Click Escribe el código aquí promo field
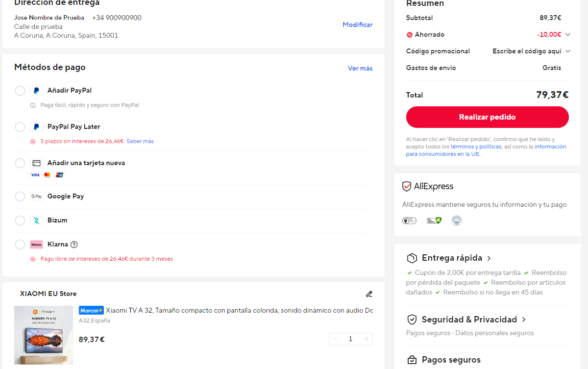588x369 pixels. pos(527,51)
